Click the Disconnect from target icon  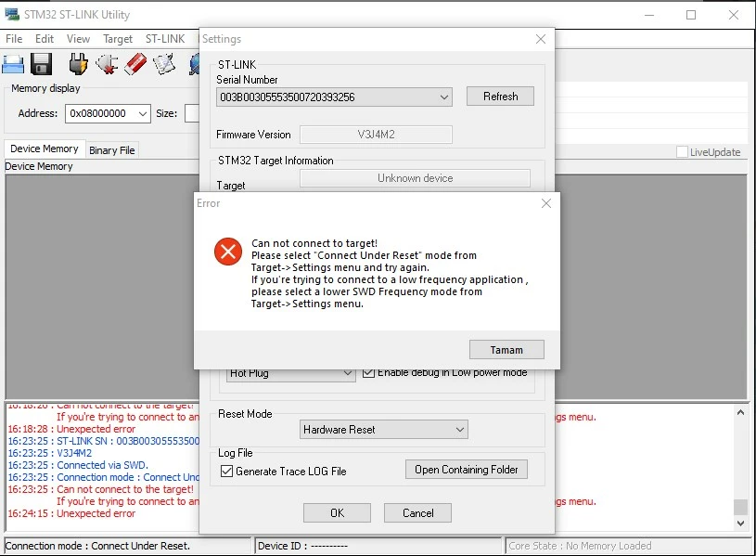(x=107, y=64)
